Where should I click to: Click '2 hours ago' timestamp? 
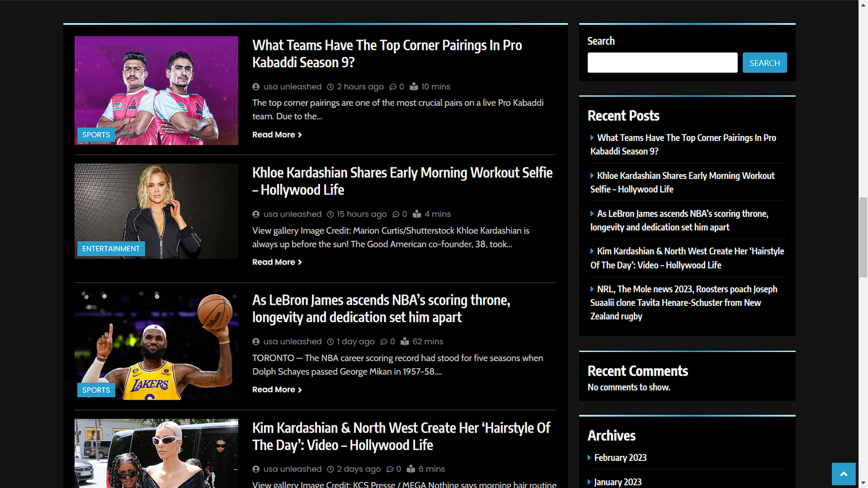click(360, 87)
